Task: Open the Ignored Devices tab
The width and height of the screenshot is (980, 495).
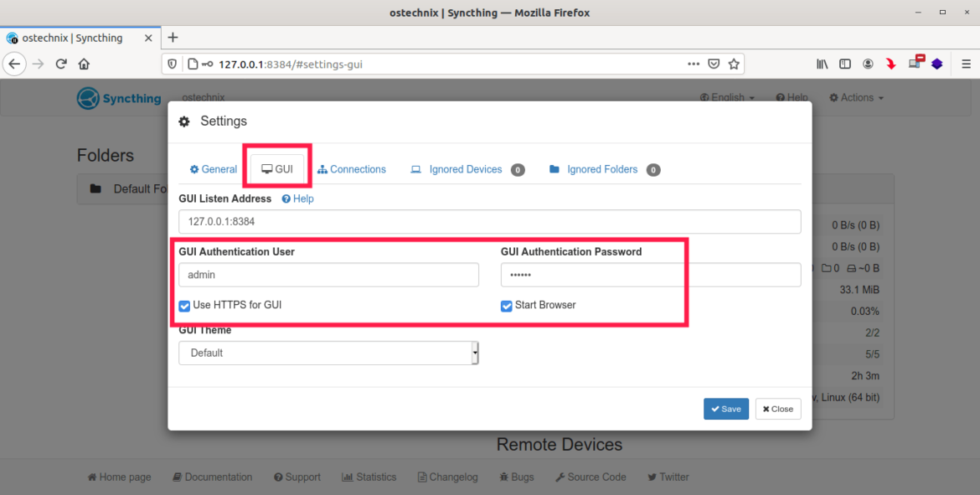Action: [467, 168]
